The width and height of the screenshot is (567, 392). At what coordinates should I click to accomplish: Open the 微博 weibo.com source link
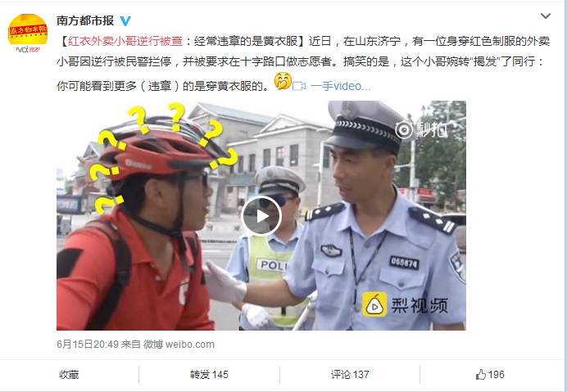tap(179, 345)
